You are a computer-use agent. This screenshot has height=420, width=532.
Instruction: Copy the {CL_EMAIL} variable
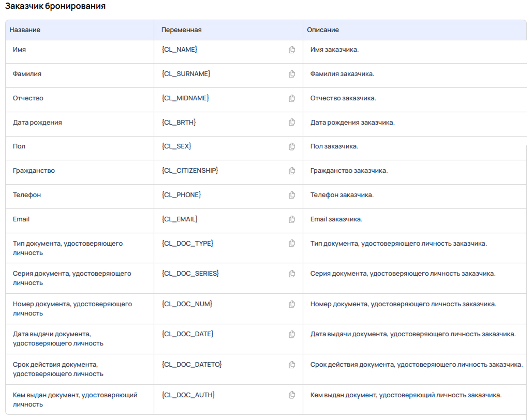(x=292, y=219)
